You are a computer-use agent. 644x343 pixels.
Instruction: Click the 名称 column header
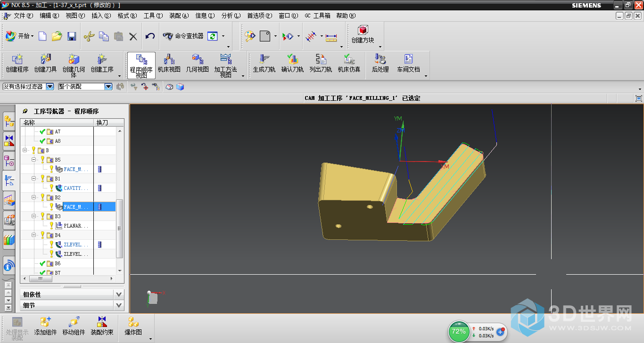57,122
